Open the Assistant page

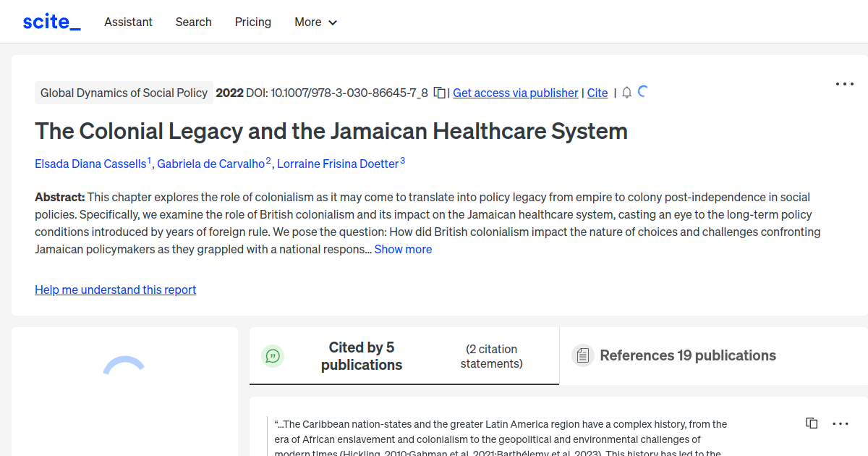tap(128, 22)
